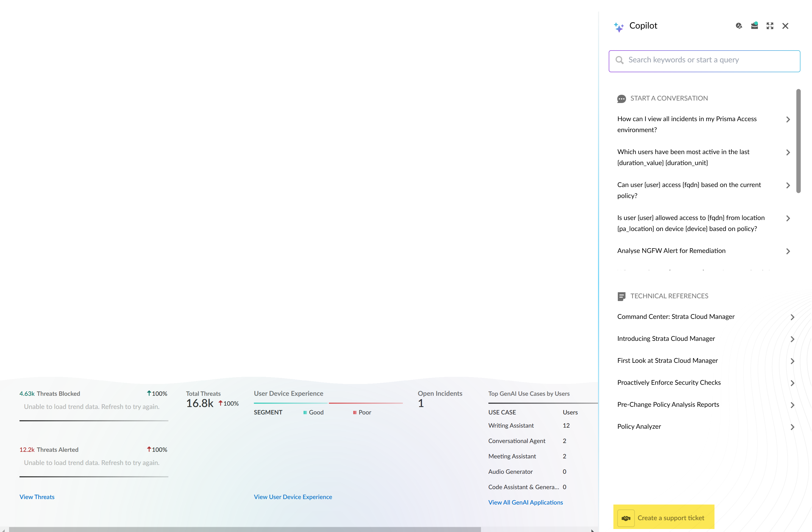
Task: Click the search magnifier icon
Action: 619,60
